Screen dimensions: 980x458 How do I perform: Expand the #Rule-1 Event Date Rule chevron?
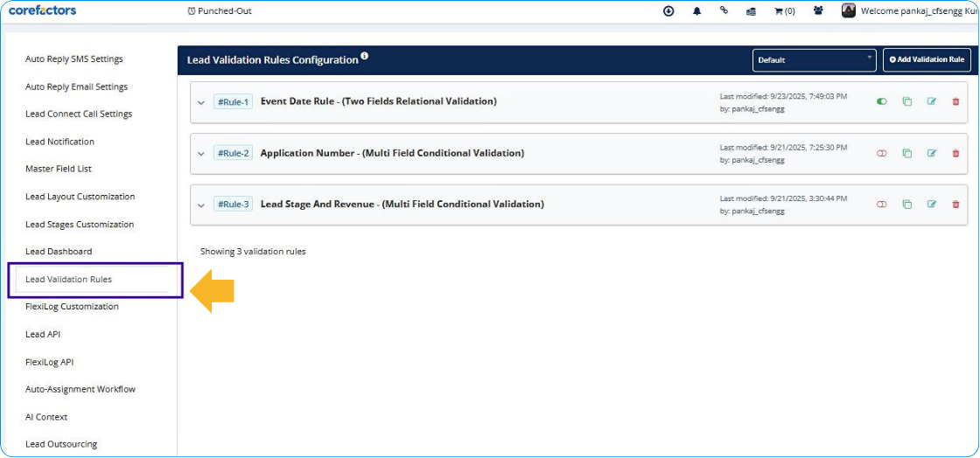200,102
